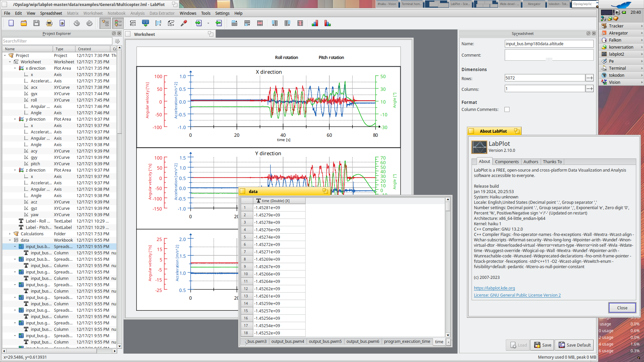
Task: Remove selected rows using red-row icon
Action: [260, 23]
